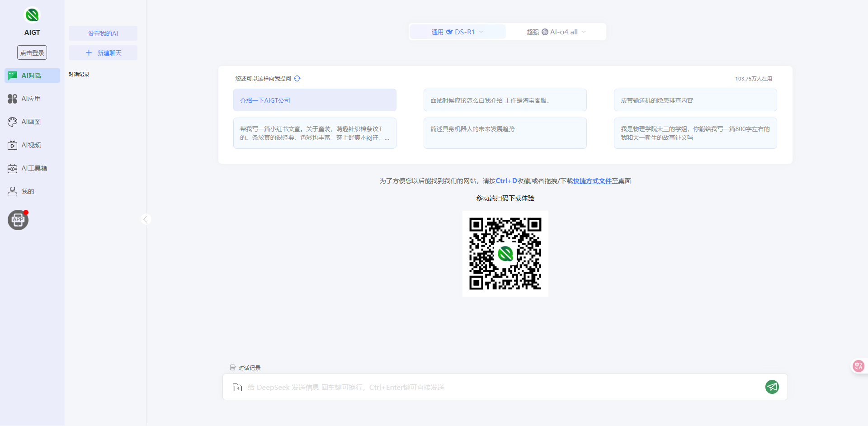Image resolution: width=868 pixels, height=426 pixels.
Task: Select the AI对话 sidebar menu item
Action: (x=32, y=76)
